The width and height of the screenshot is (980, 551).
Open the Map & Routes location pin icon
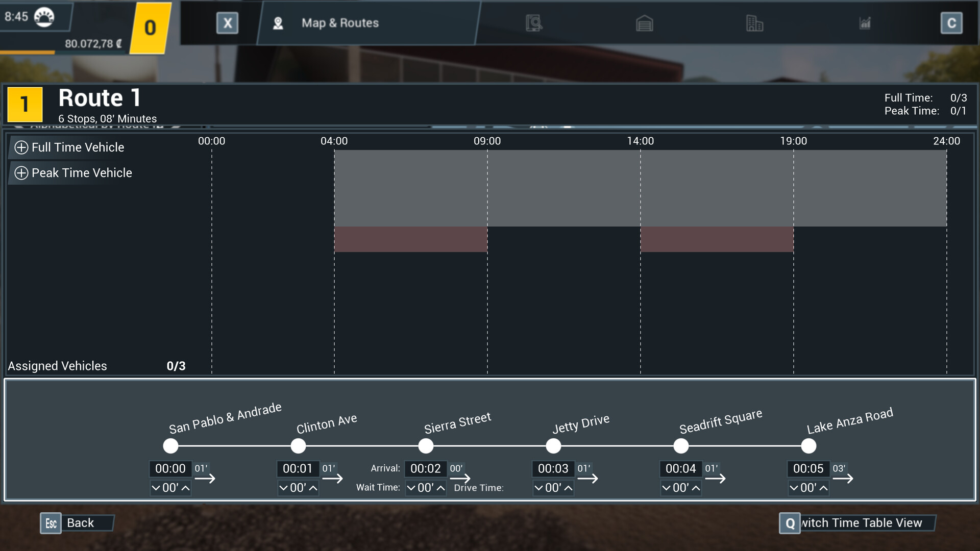pyautogui.click(x=278, y=23)
